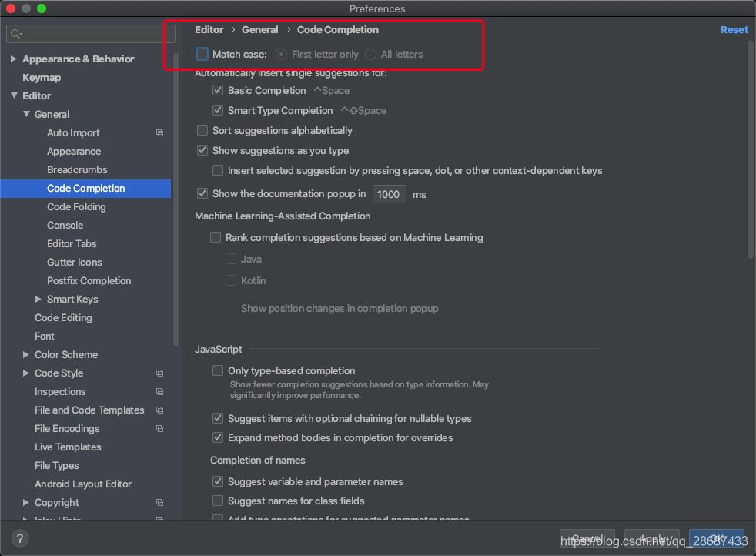Expand the Appearance & Behavior section

click(14, 59)
